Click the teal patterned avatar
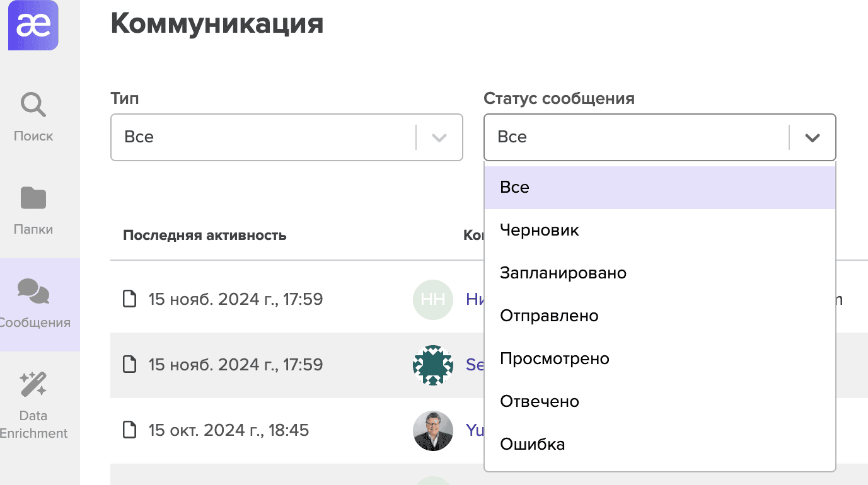This screenshot has width=868, height=485. [432, 365]
